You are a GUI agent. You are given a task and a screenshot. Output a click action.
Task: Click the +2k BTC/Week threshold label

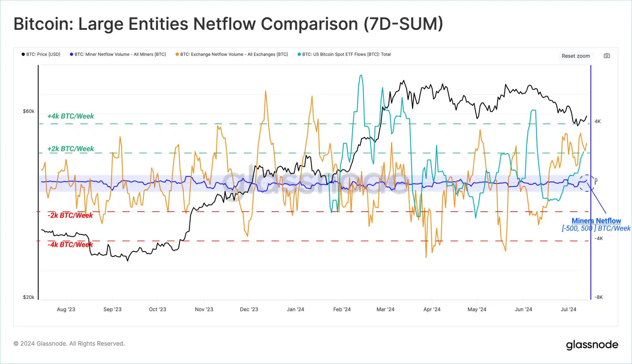tap(70, 149)
